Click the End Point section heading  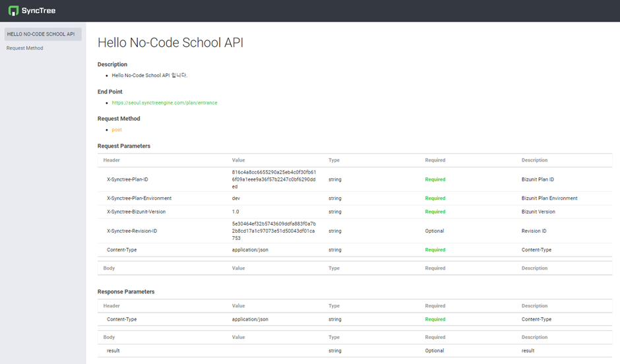tap(110, 92)
